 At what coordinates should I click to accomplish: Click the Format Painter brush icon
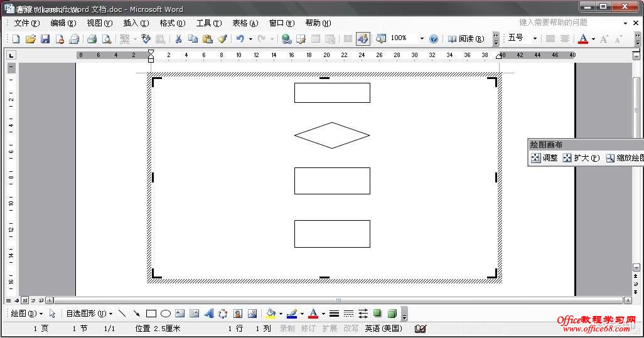pos(222,39)
